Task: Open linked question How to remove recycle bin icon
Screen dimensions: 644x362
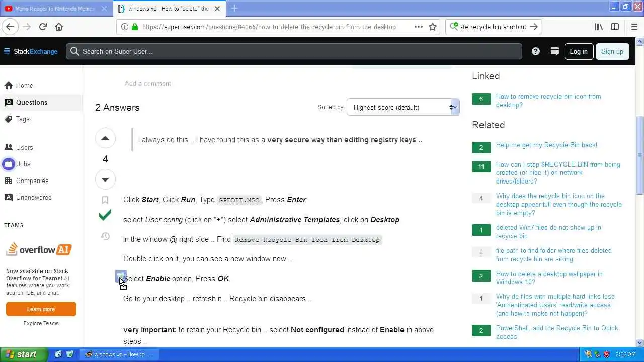Action: pos(548,101)
